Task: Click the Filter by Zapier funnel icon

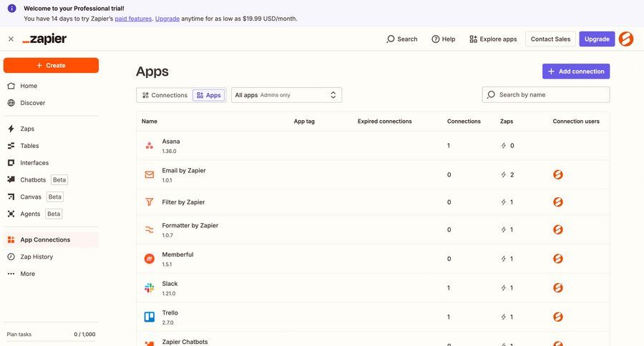Action: coord(149,202)
